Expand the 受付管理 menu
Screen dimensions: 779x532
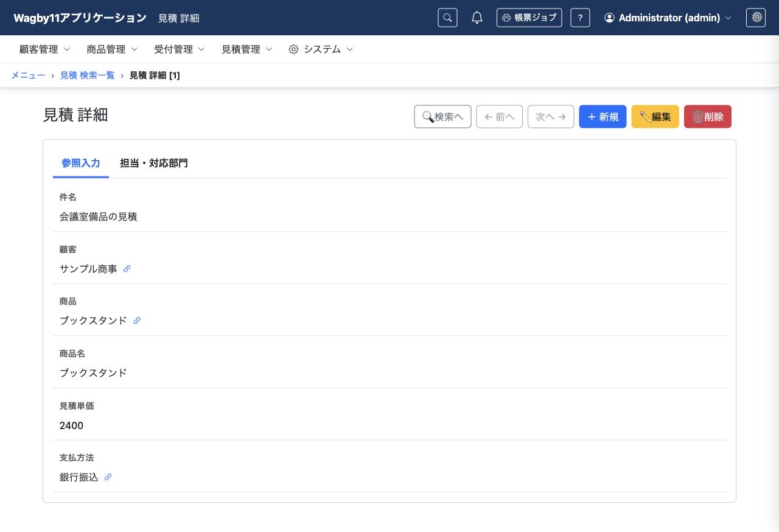tap(180, 49)
